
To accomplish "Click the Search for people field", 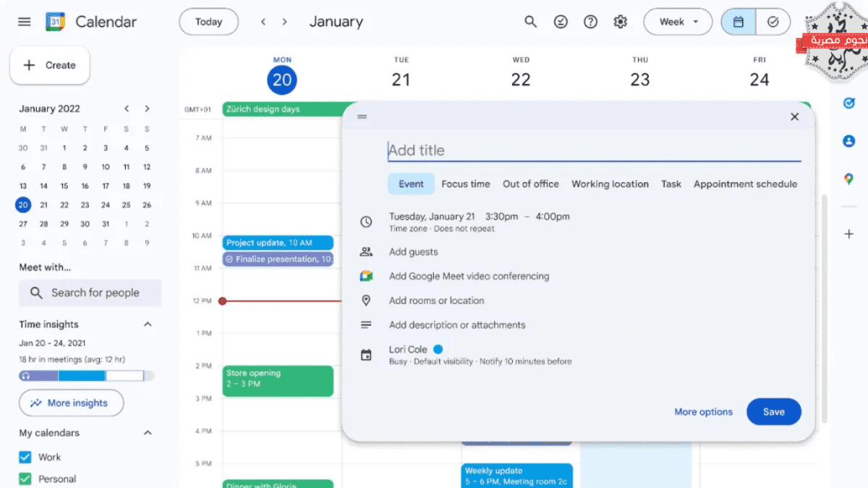I will click(90, 293).
